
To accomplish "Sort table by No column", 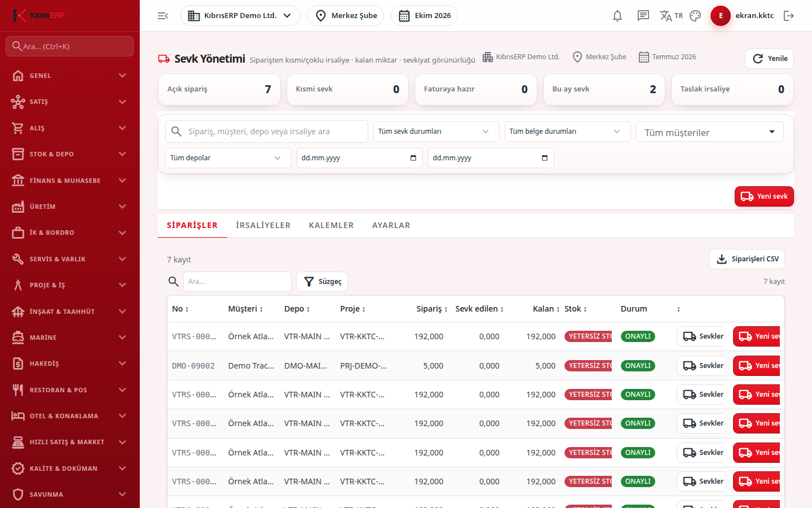I will (180, 309).
